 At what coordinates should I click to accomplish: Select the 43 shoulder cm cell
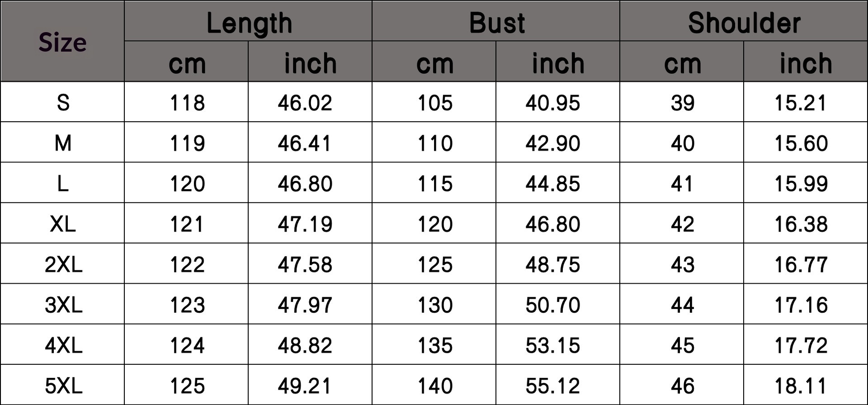682,264
